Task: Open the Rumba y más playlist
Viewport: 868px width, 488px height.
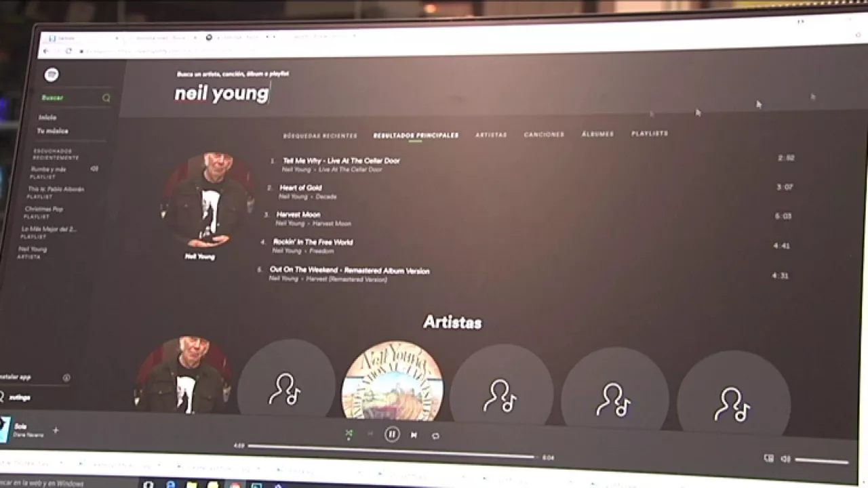Action: [x=47, y=169]
